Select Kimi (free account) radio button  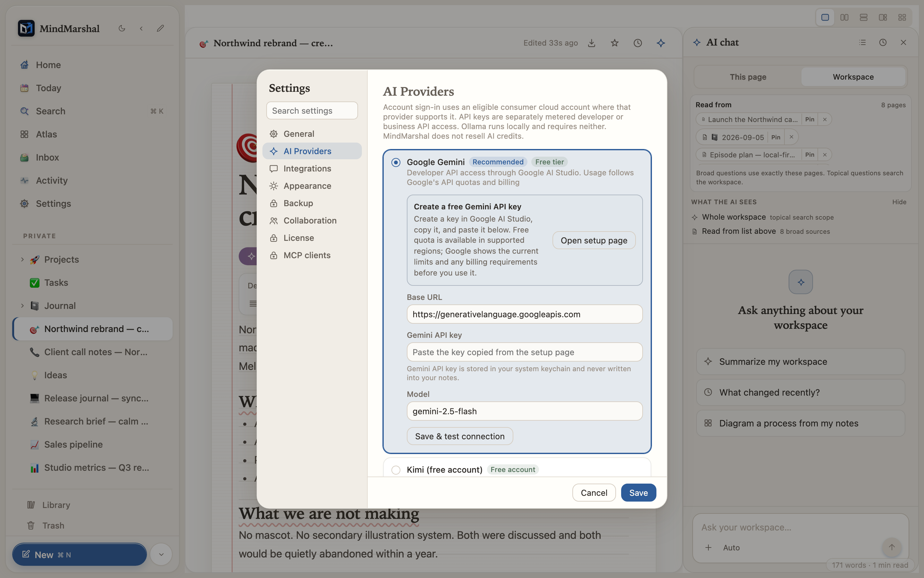(x=396, y=470)
